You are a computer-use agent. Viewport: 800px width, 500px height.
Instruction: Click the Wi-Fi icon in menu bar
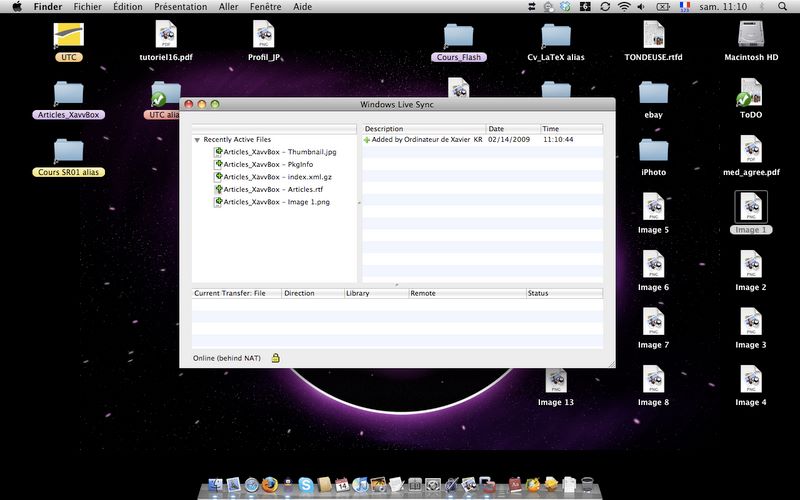click(x=623, y=7)
